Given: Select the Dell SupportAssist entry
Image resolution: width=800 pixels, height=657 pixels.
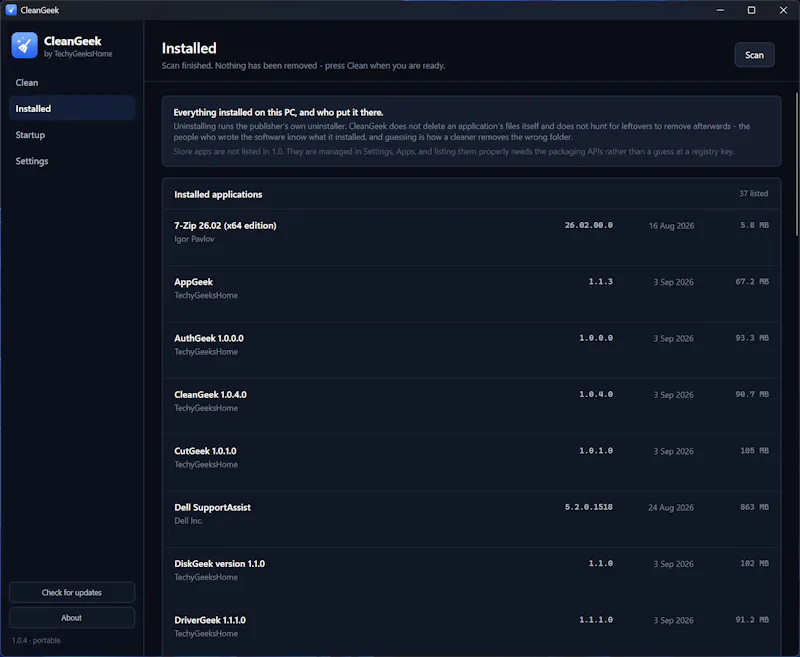Looking at the screenshot, I should [x=471, y=519].
